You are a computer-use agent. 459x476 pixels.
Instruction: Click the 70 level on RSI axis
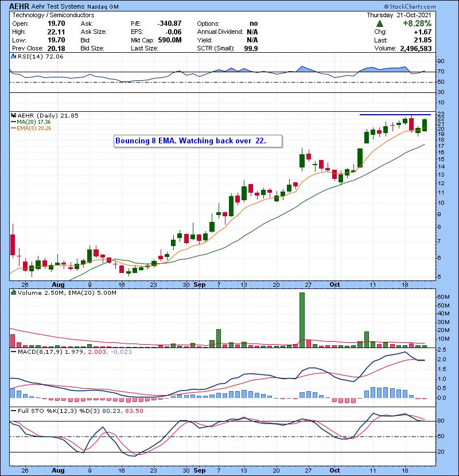441,72
